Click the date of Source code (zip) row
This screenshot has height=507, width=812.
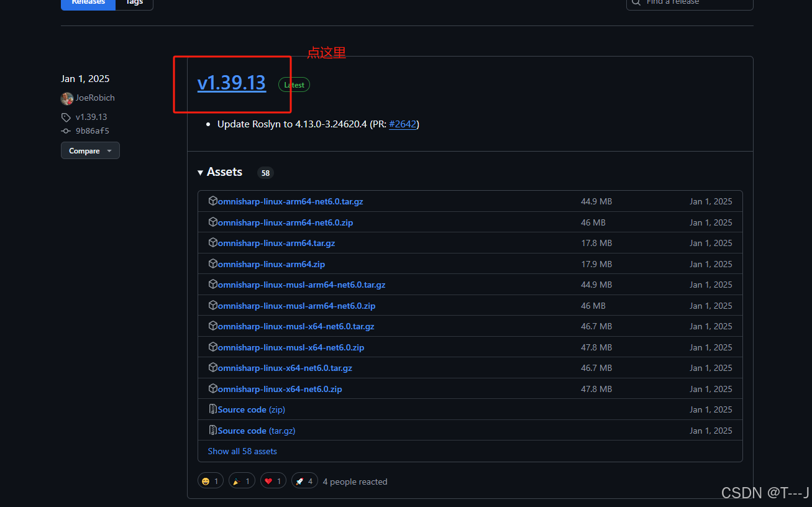pos(711,409)
